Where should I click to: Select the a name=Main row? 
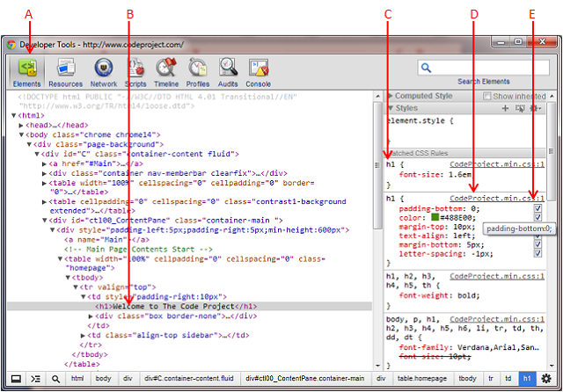coord(106,240)
